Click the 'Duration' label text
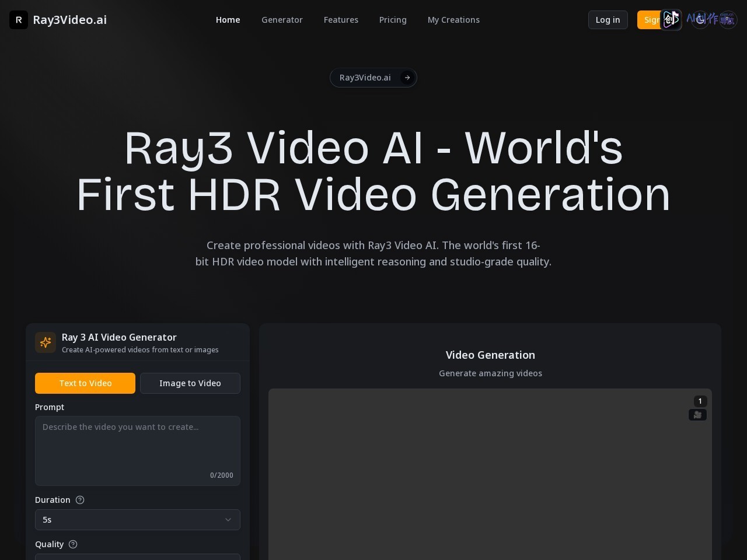The height and width of the screenshot is (560, 747). [53, 500]
